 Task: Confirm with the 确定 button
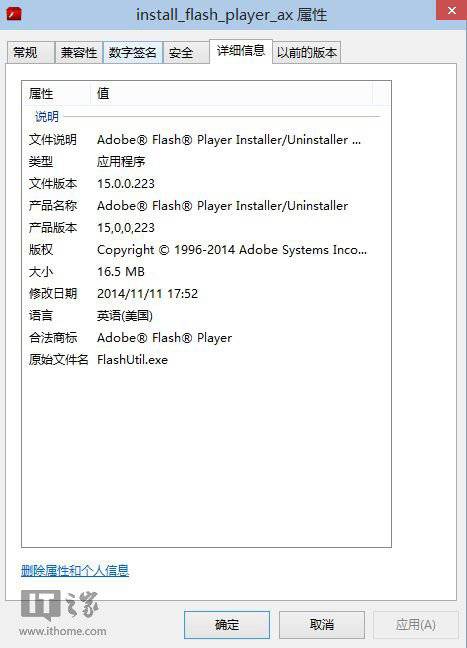coord(227,624)
